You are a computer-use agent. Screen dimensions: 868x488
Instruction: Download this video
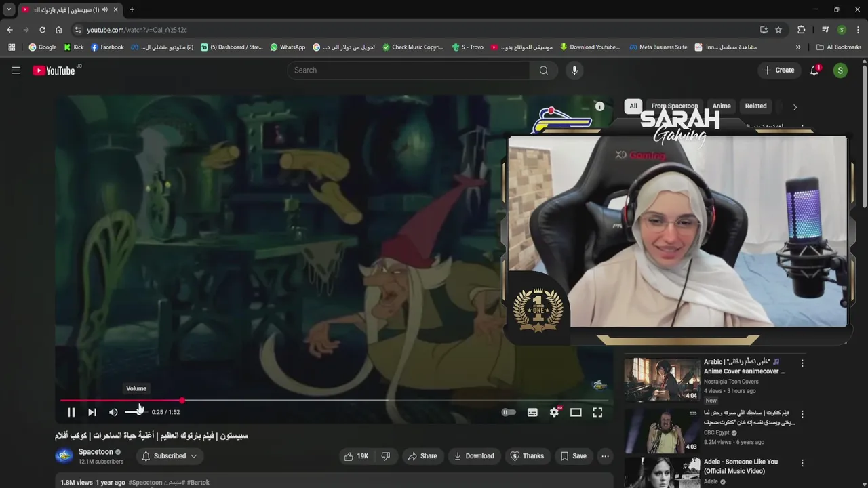[474, 456]
